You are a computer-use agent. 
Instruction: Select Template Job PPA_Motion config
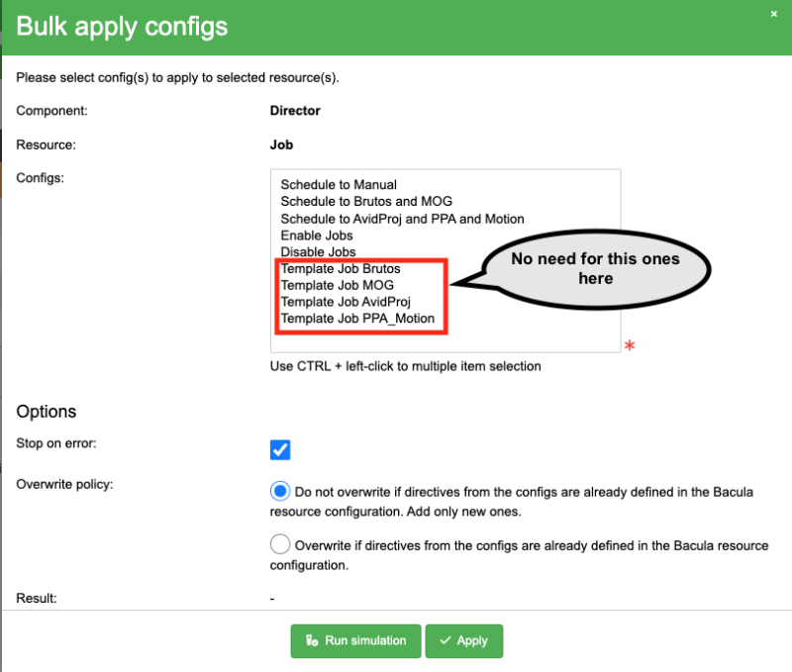click(x=357, y=319)
